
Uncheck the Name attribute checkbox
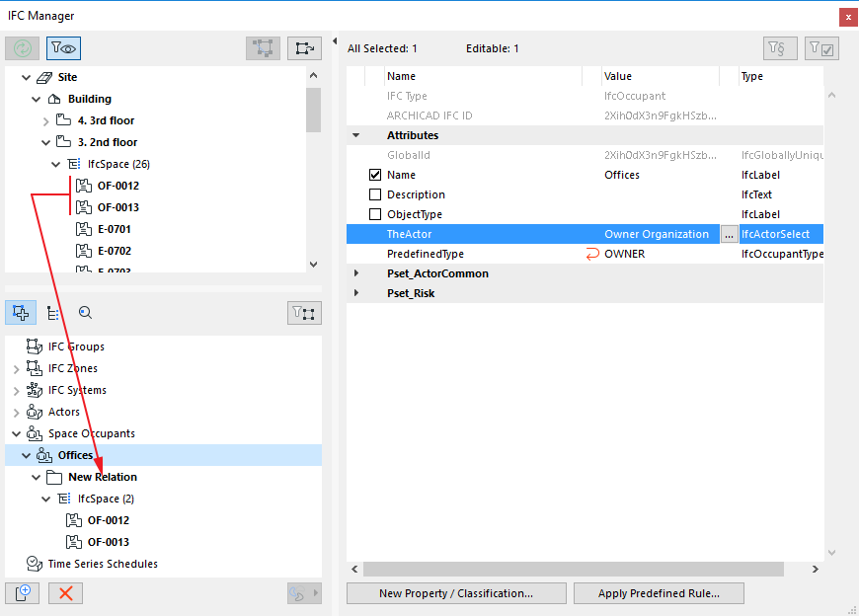(x=375, y=175)
